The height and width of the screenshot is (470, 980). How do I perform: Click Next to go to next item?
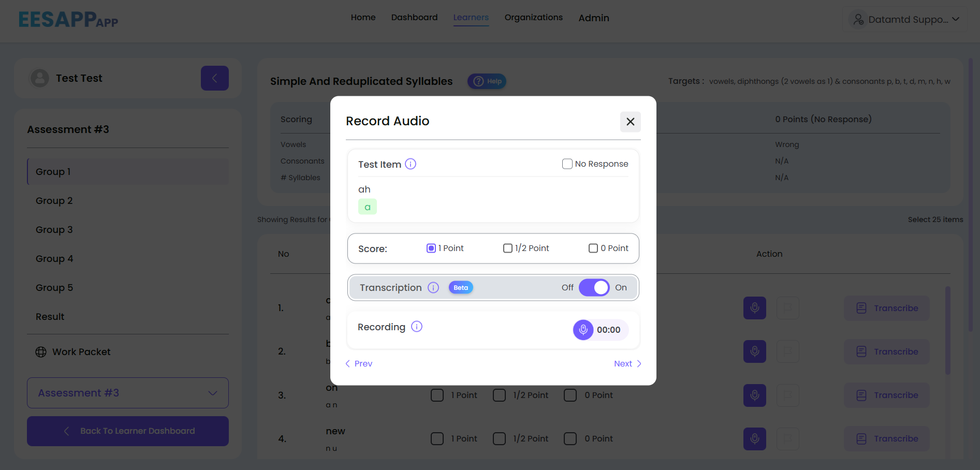pyautogui.click(x=627, y=364)
